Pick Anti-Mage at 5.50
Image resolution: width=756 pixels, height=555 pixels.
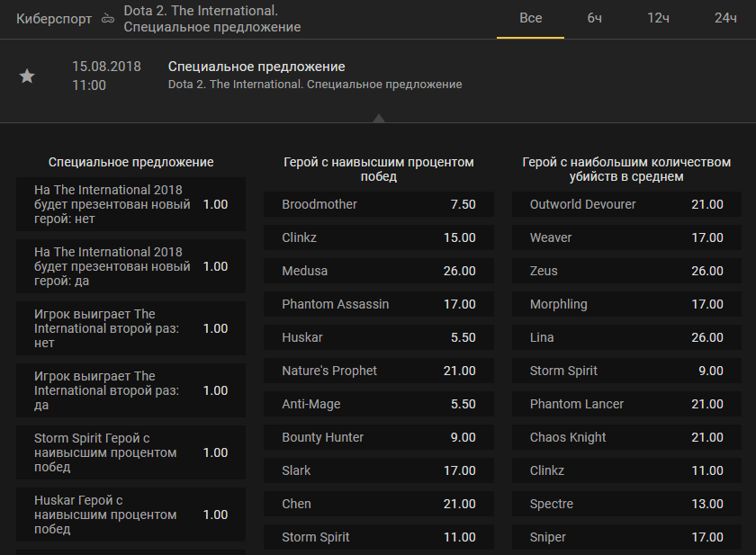379,404
